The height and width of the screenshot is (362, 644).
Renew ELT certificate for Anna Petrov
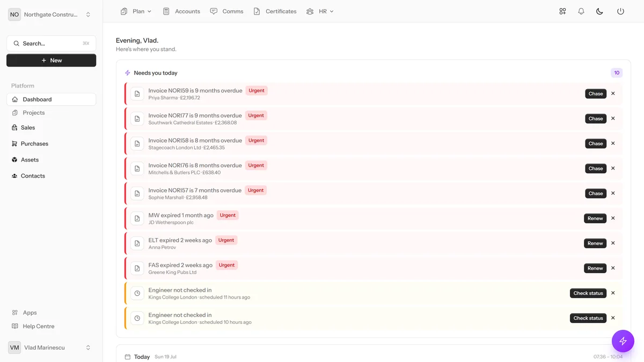coord(595,243)
